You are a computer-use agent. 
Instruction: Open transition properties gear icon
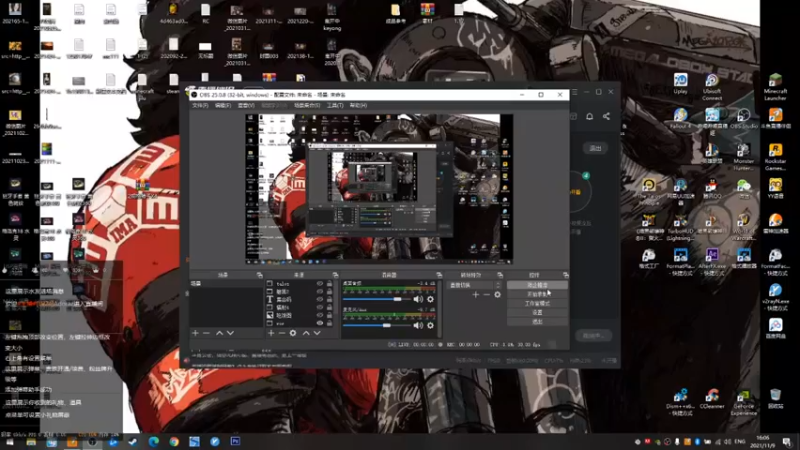point(497,295)
